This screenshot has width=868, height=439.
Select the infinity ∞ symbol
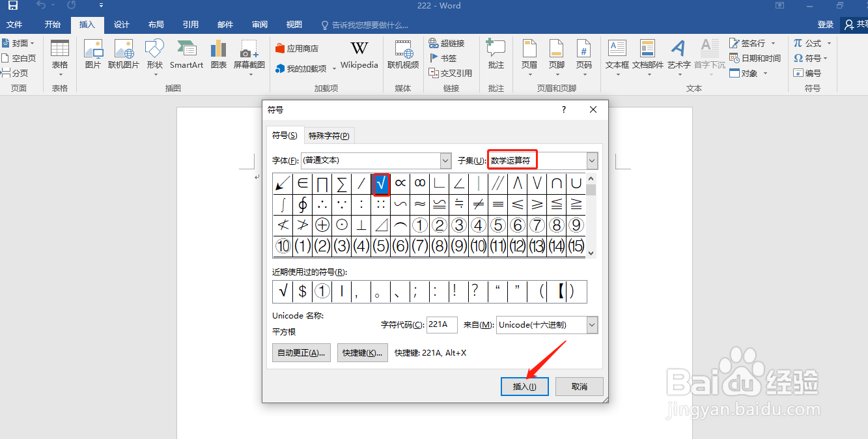point(420,184)
